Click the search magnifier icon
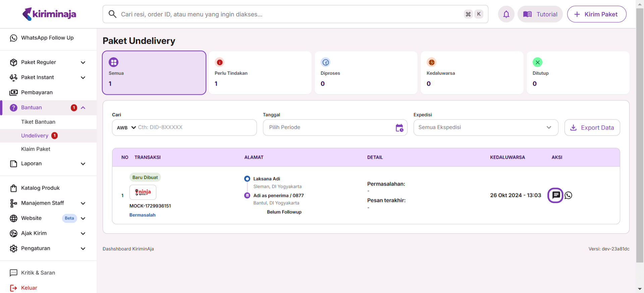 point(113,14)
